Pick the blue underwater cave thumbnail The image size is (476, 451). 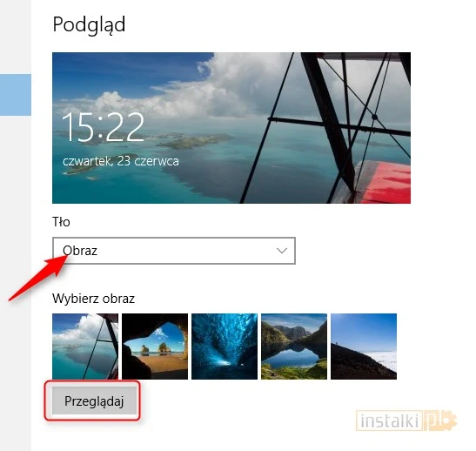tap(225, 347)
